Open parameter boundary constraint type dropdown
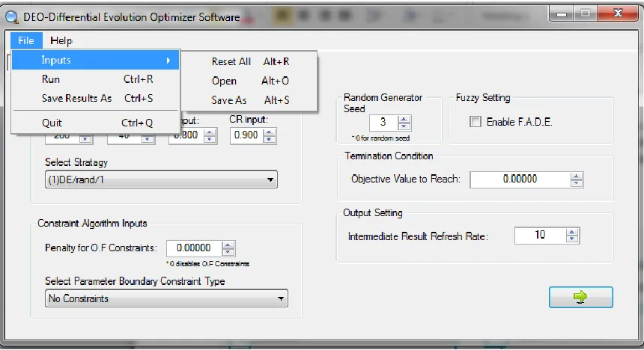 click(166, 298)
